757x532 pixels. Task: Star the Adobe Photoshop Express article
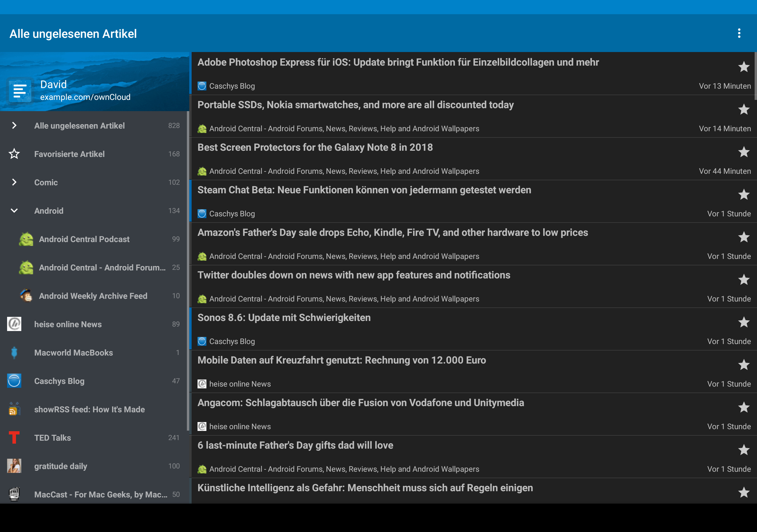coord(743,67)
